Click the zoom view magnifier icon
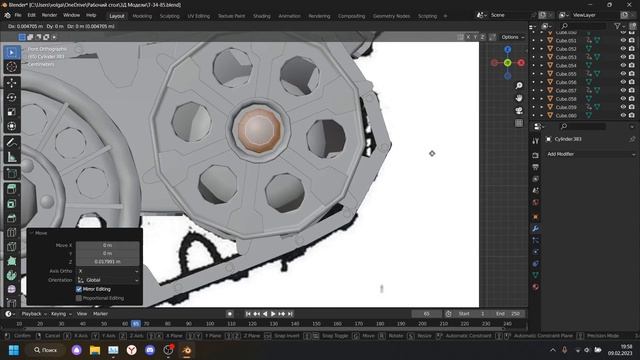 point(519,86)
